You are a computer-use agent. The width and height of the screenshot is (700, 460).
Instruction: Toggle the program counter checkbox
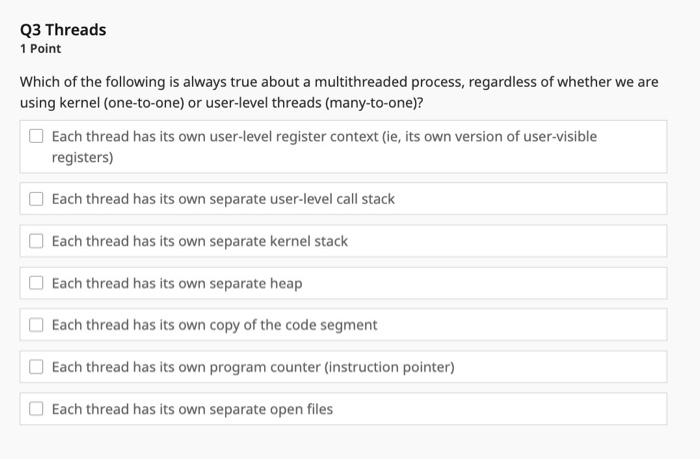coord(36,367)
